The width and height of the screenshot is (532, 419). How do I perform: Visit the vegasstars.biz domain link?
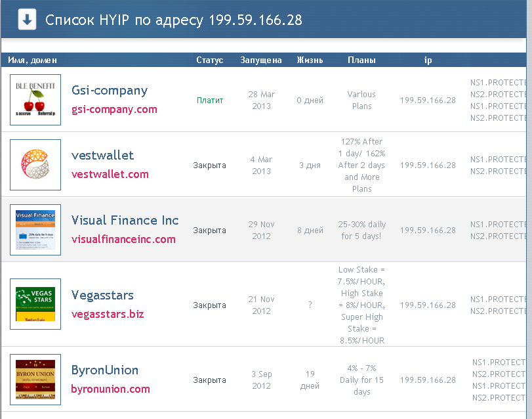coord(108,314)
